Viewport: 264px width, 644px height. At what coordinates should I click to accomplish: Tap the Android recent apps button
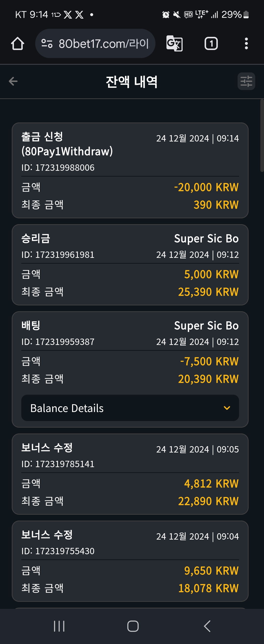[x=59, y=626]
